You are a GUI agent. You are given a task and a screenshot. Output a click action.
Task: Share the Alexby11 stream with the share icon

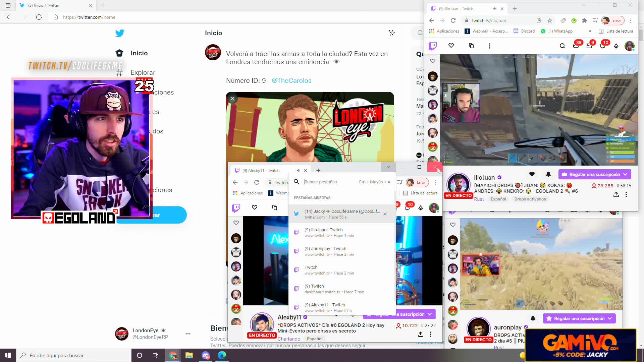[x=421, y=334]
